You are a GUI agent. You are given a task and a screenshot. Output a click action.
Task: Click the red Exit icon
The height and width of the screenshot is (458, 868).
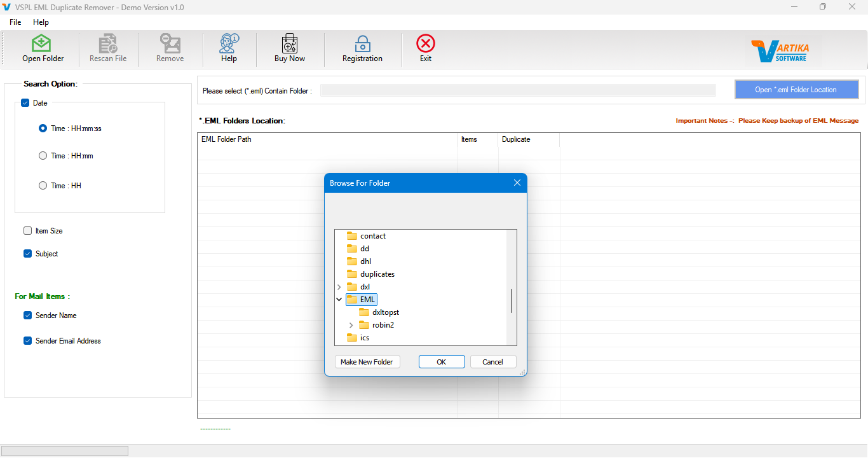[426, 43]
